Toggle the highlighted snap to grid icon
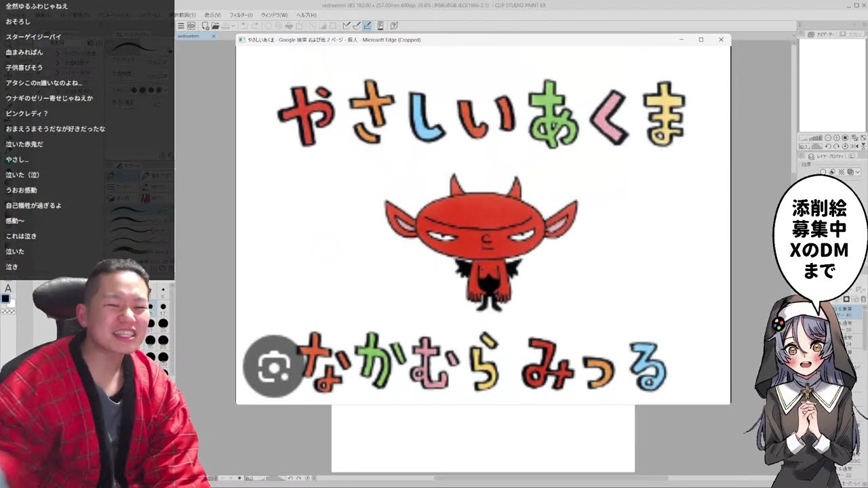Viewport: 868px width, 488px height. coord(367,26)
